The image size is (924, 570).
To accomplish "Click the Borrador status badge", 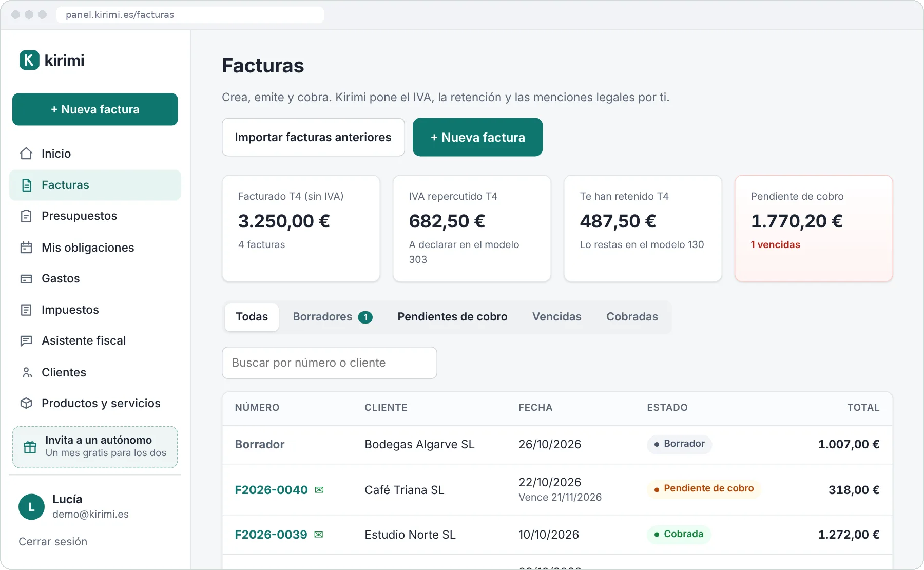I will click(x=679, y=444).
